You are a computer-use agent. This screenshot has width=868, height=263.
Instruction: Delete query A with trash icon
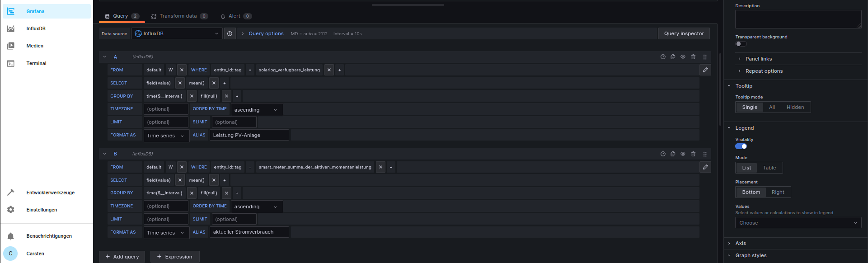pyautogui.click(x=693, y=57)
